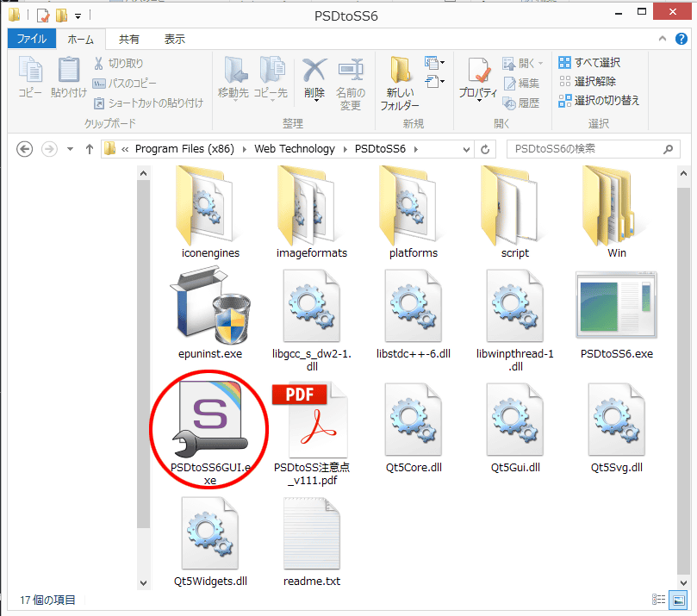The image size is (697, 616).
Task: Click 履歴 (History) button
Action: tap(521, 103)
